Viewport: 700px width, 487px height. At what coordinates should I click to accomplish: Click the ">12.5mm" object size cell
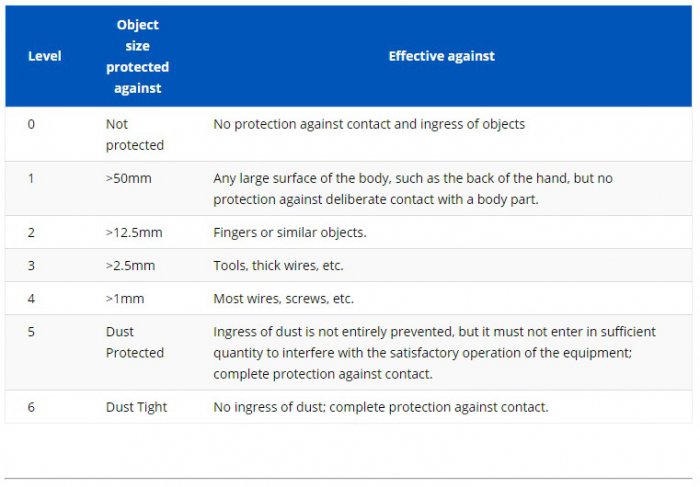133,232
